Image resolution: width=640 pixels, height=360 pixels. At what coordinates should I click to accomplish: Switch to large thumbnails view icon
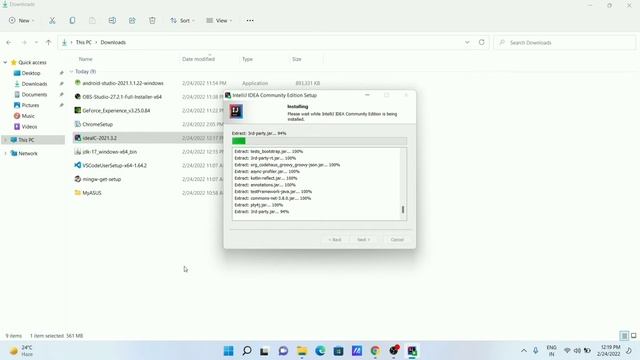633,336
